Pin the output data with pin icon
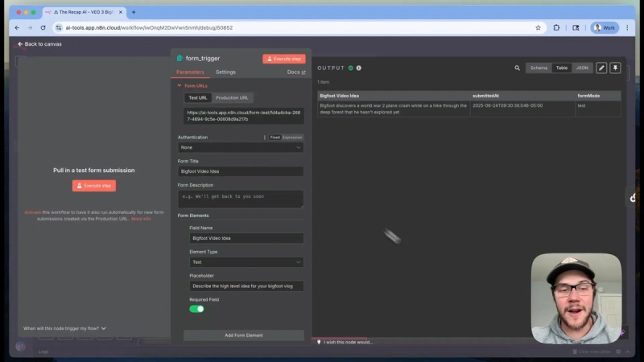 click(615, 68)
